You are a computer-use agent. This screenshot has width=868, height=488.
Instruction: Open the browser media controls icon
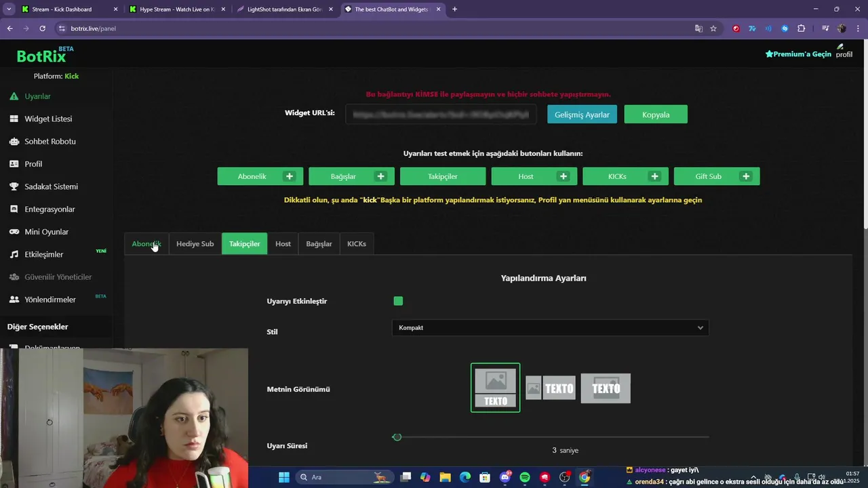tap(825, 28)
